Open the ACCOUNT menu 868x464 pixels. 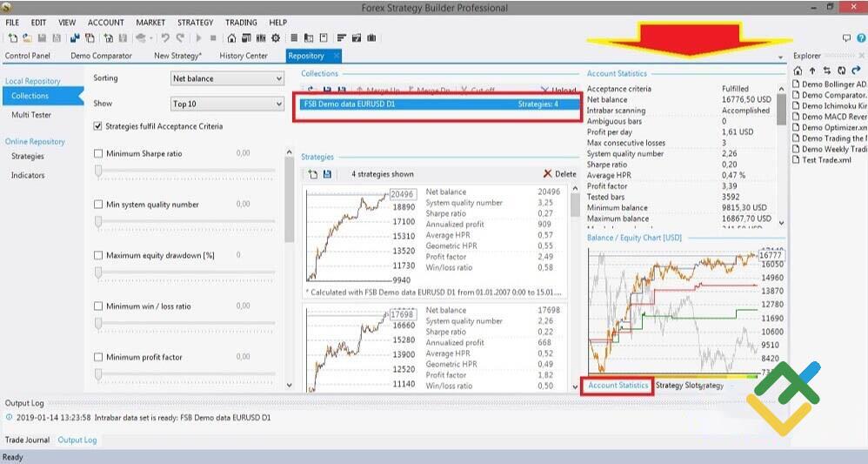point(106,23)
